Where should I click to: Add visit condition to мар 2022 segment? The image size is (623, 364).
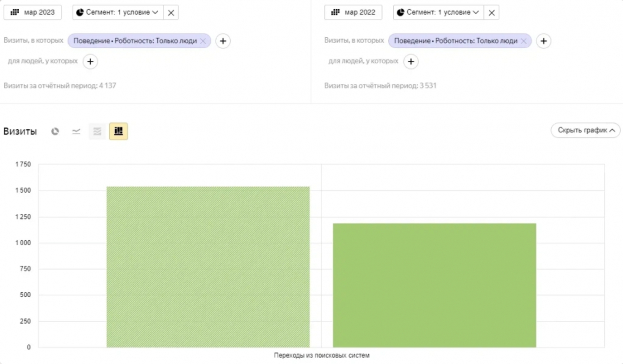coord(544,41)
